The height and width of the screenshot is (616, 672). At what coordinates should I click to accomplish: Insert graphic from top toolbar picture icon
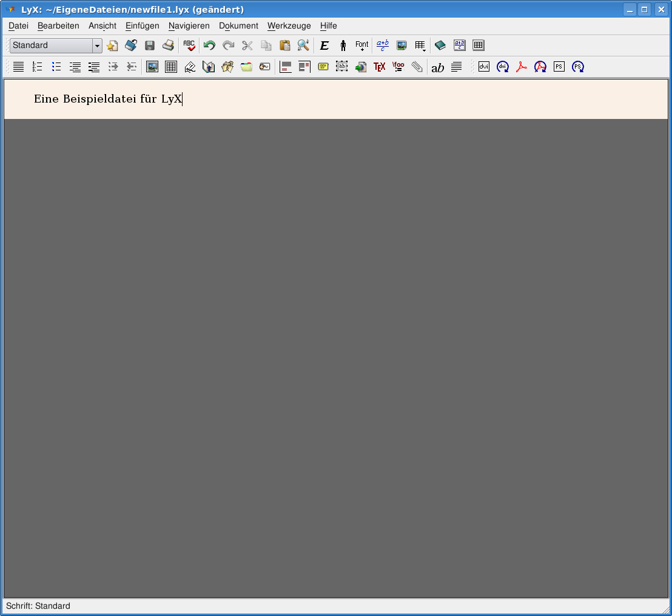(401, 45)
